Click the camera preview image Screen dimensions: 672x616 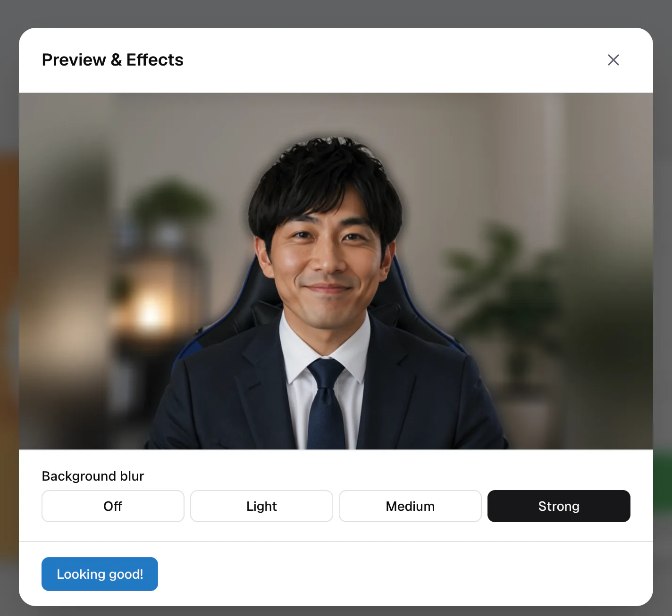(336, 271)
